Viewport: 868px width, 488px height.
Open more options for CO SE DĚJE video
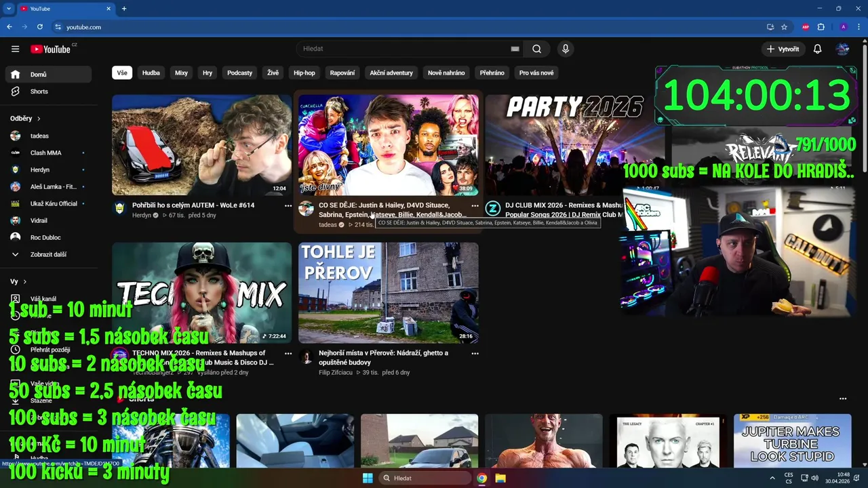[475, 205]
